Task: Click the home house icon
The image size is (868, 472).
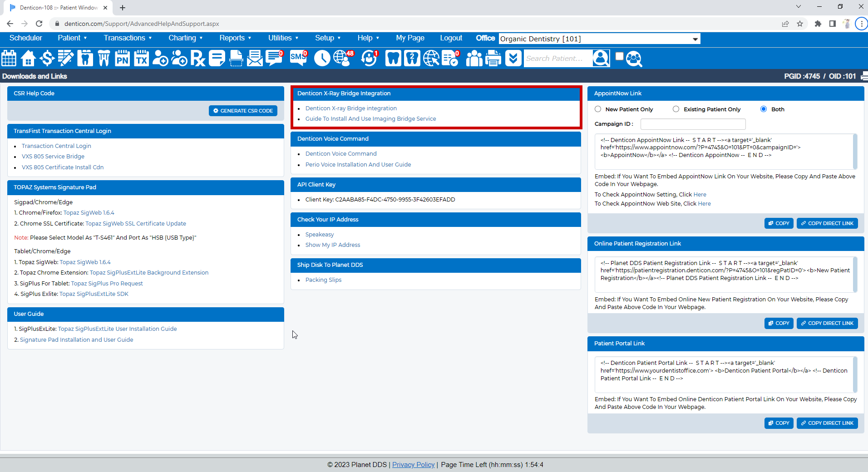Action: [x=28, y=58]
